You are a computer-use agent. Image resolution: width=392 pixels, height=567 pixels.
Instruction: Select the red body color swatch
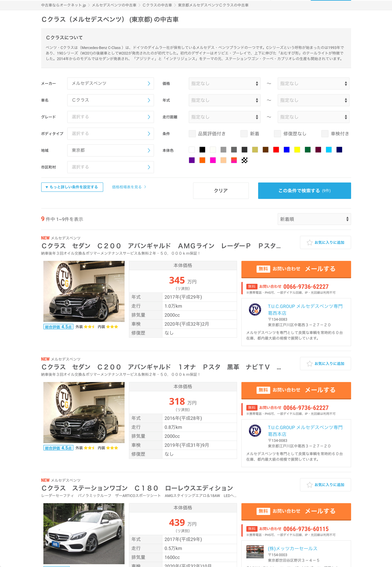(x=276, y=149)
